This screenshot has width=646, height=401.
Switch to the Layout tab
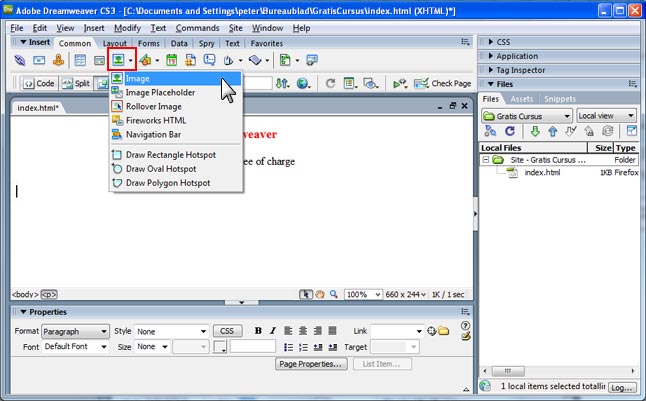coord(115,43)
